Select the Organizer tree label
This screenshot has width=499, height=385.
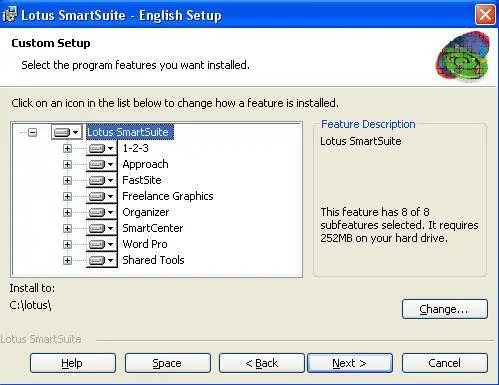click(x=146, y=212)
